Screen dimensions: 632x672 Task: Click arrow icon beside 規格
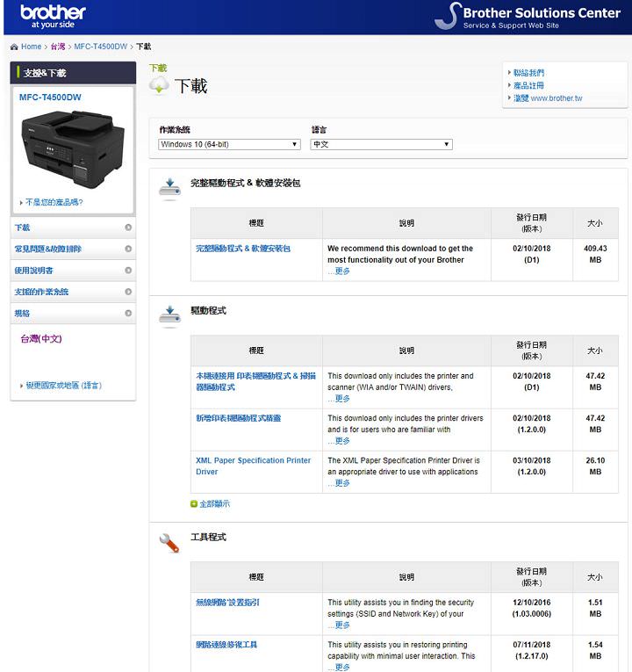coord(128,314)
